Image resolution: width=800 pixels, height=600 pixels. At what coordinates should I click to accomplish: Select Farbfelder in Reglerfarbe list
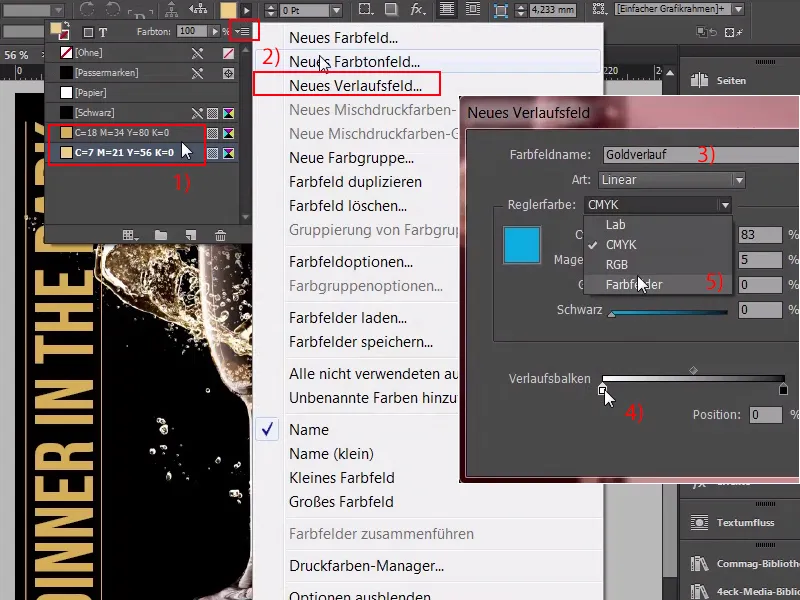(658, 284)
